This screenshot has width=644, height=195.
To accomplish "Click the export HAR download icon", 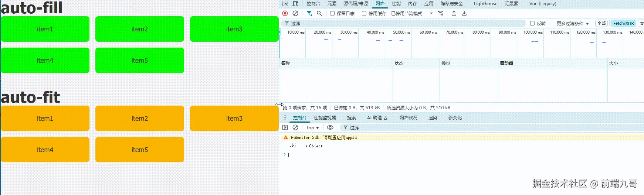I will 464,13.
